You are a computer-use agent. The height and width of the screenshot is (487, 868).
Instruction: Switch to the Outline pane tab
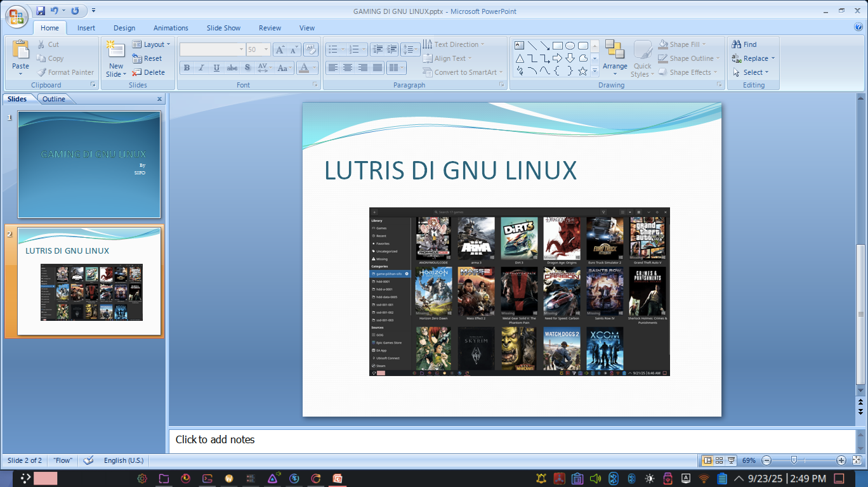[54, 99]
